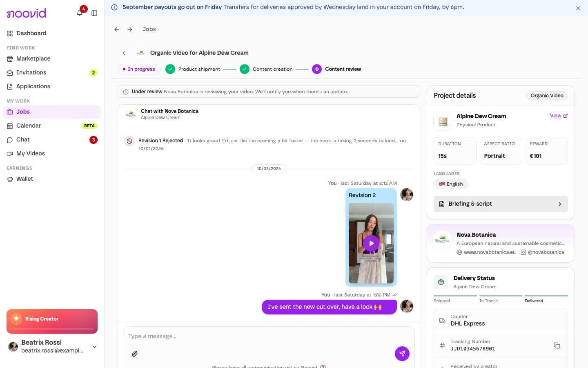Open Calendar beta page

[52, 126]
